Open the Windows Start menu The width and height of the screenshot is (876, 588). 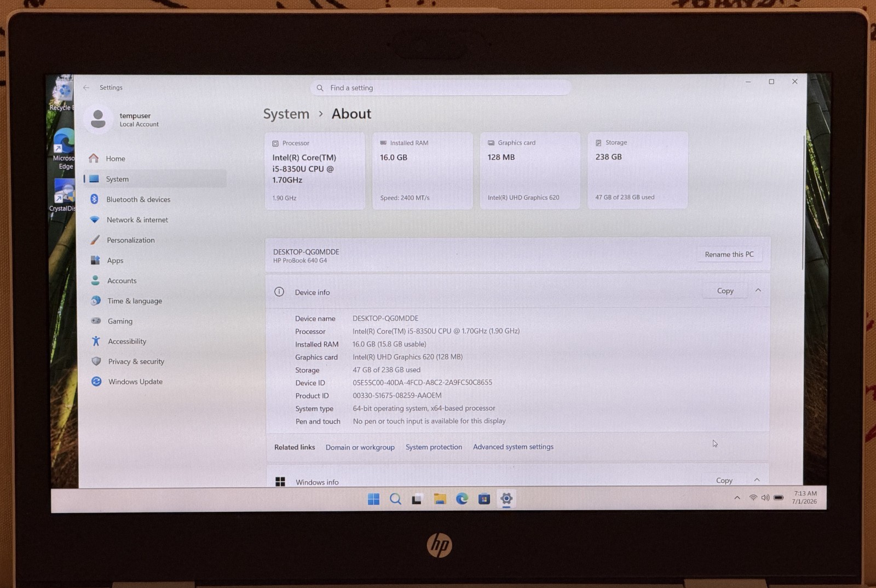374,499
